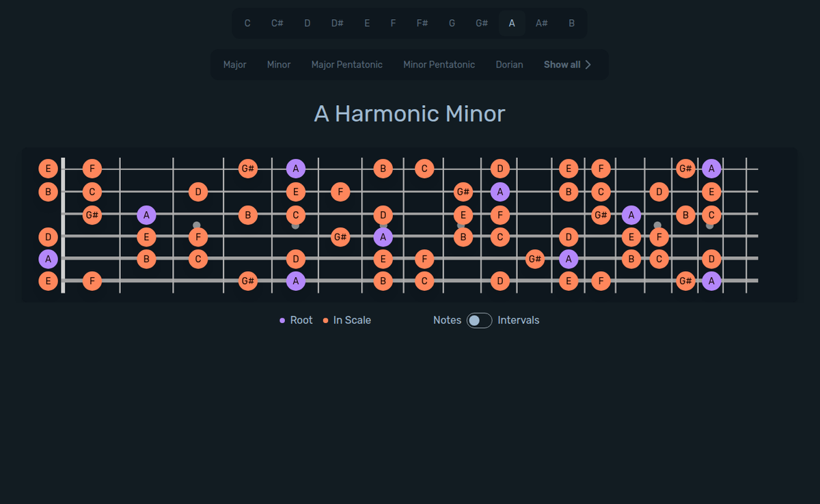Select the purple A marker at fifth fret, high E string
820x504 pixels.
pos(296,169)
